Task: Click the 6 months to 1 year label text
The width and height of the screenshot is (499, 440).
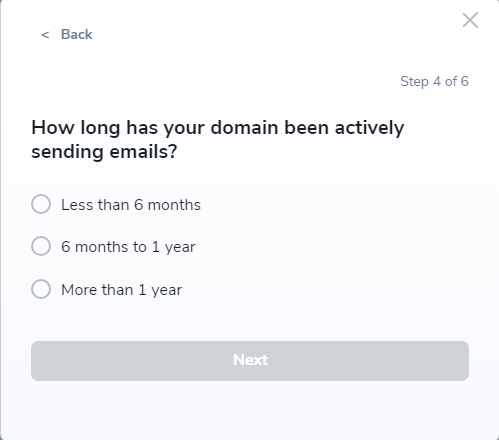Action: (x=128, y=247)
